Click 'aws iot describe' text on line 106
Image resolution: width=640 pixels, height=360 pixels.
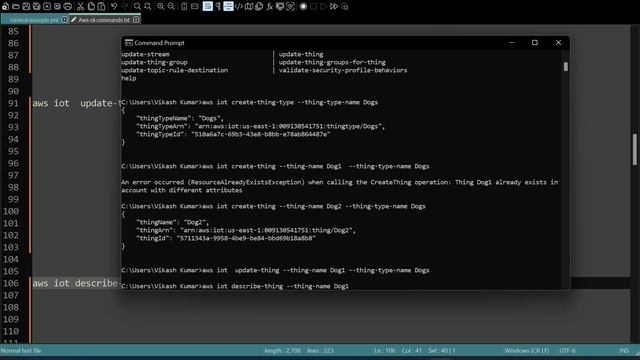(75, 283)
